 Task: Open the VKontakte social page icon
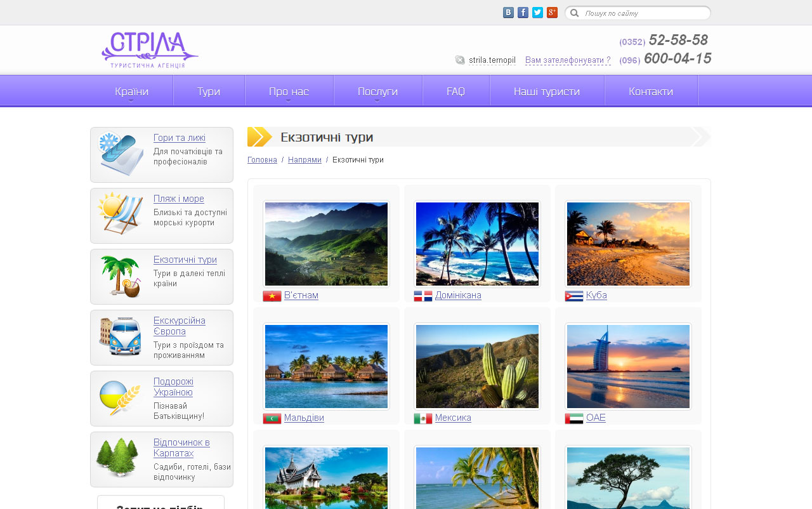coord(508,13)
